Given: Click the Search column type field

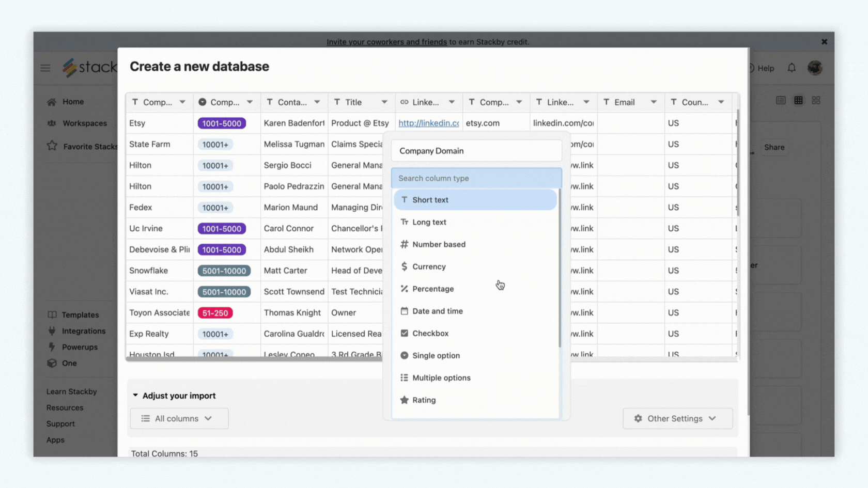Looking at the screenshot, I should 476,178.
